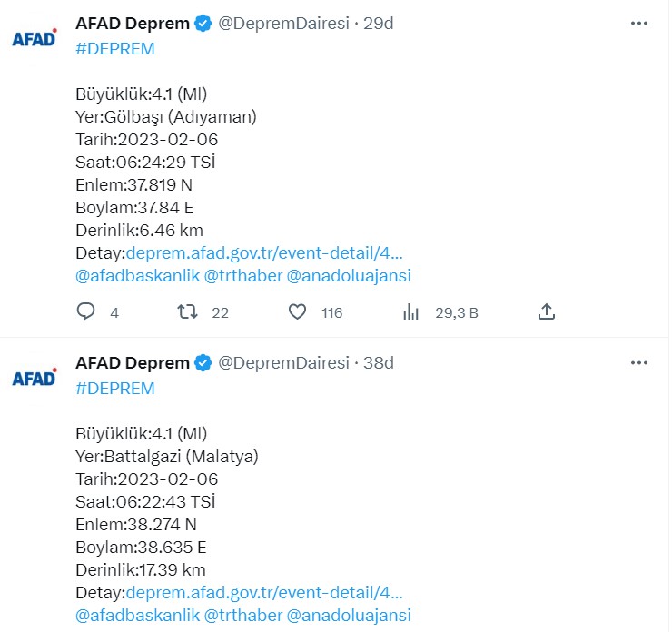Image resolution: width=672 pixels, height=632 pixels.
Task: Open @anadoluajansi mention in Malatya tweet
Action: click(x=349, y=616)
